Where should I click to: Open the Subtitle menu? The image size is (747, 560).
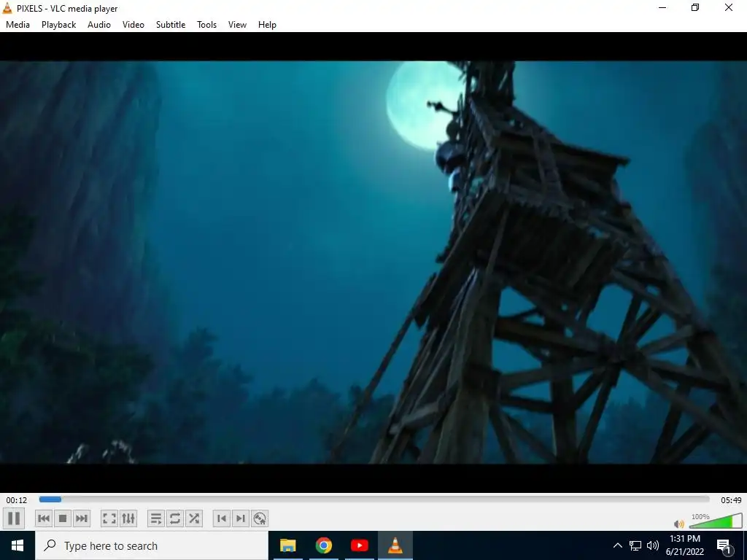171,25
